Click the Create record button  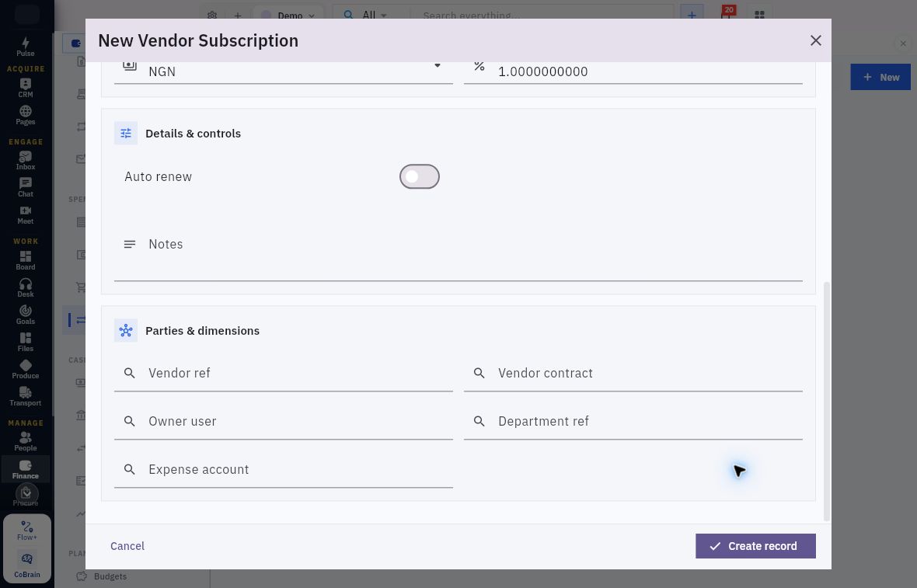(755, 546)
